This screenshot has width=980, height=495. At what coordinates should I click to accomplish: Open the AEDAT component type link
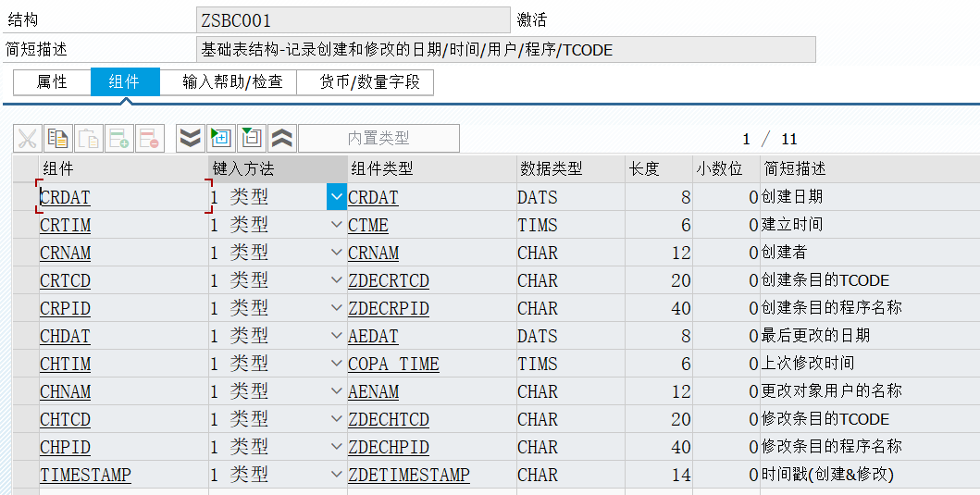373,336
